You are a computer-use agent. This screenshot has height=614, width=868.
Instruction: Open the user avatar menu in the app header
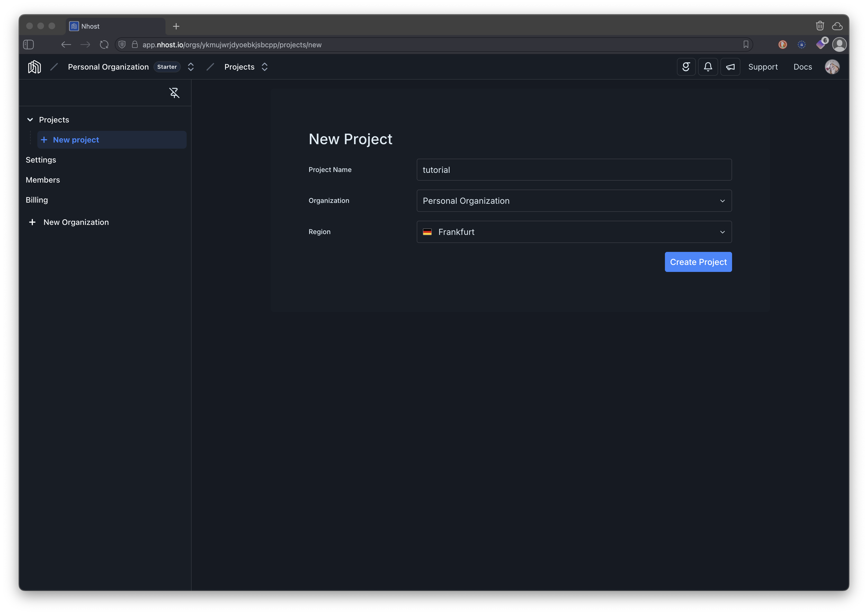click(x=832, y=67)
